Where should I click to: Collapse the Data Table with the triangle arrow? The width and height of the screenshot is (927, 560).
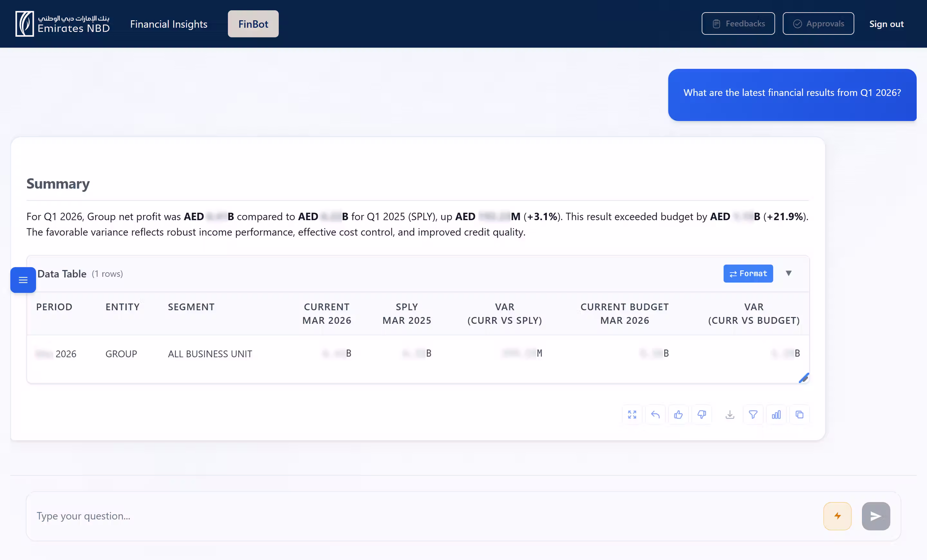(x=789, y=273)
